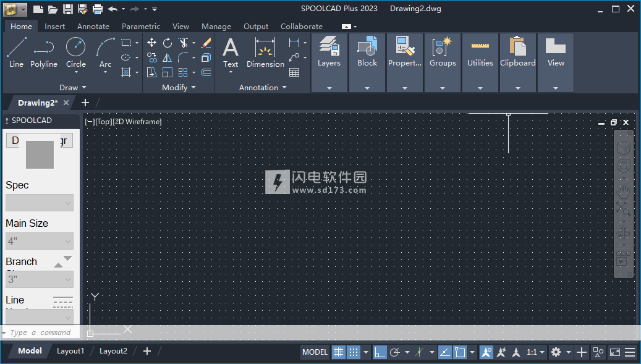Select the Copy tool
This screenshot has height=364, width=641.
pos(151,57)
